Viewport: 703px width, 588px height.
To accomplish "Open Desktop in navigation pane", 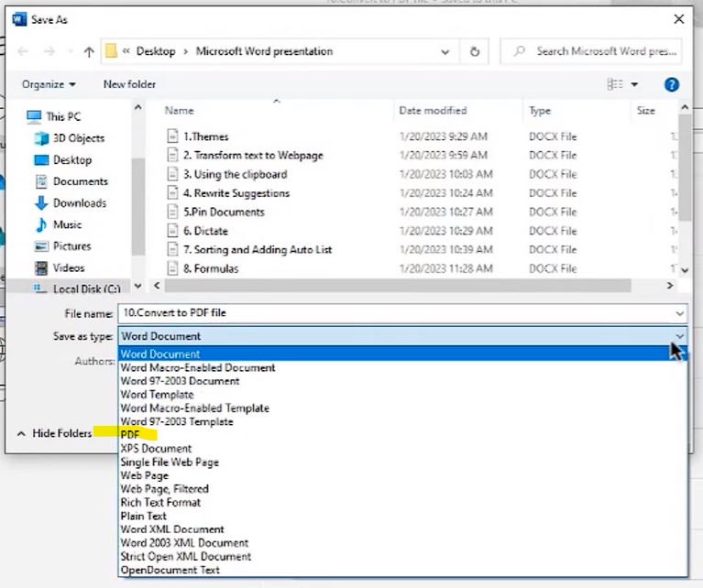I will (63, 159).
